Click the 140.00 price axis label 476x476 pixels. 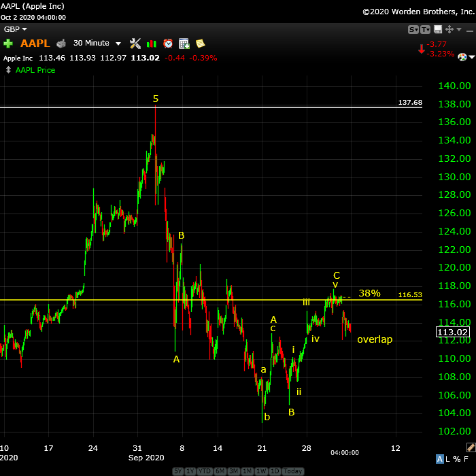[x=454, y=86]
